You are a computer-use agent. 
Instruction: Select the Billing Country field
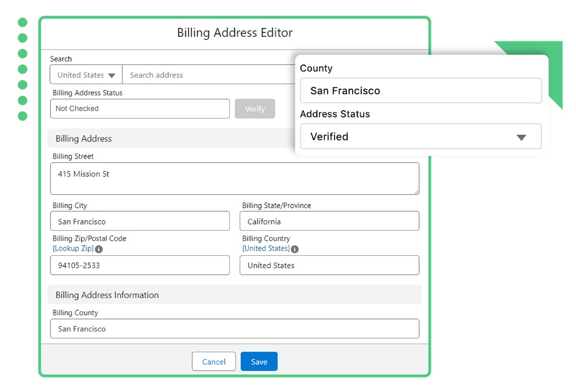329,265
